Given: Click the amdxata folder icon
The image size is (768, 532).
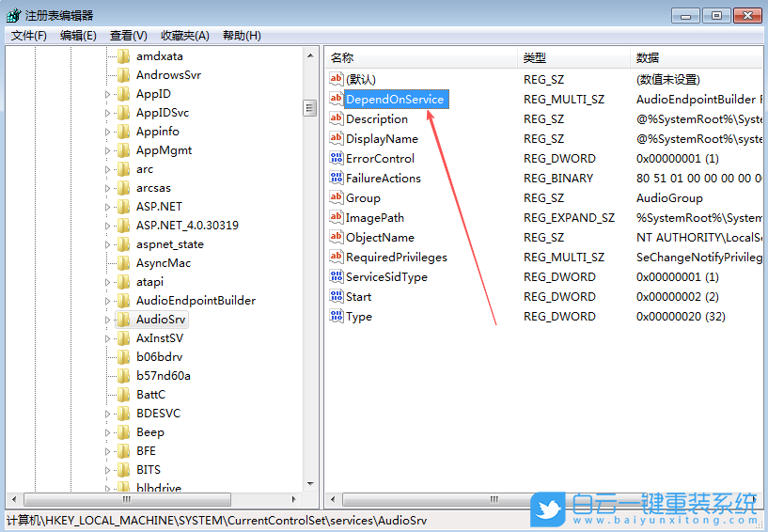Looking at the screenshot, I should coord(123,56).
